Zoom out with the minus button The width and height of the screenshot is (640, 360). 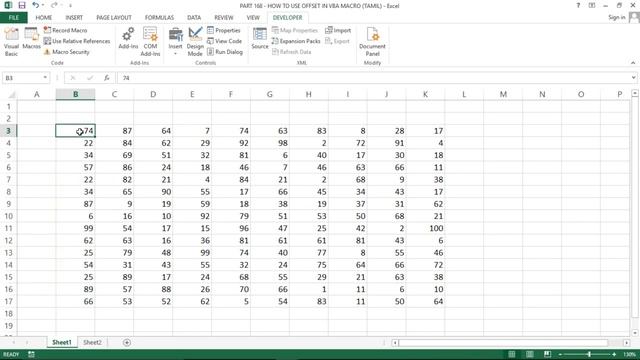560,354
